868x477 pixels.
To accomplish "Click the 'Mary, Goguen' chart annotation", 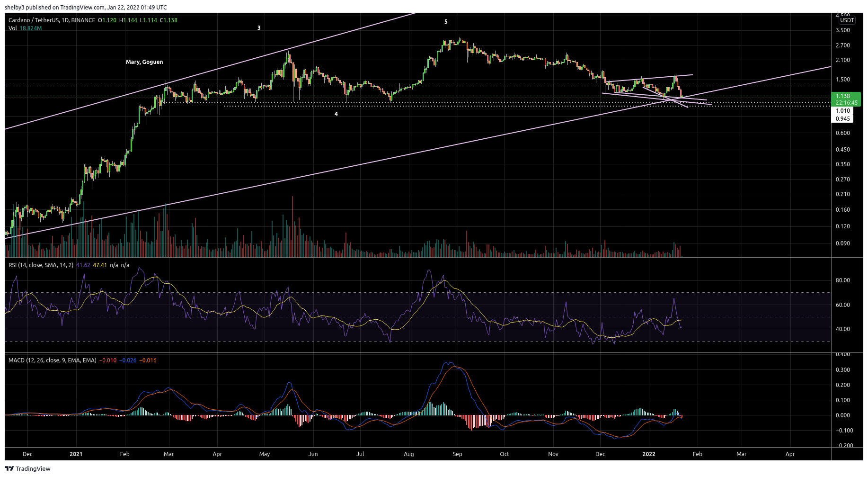I will point(144,62).
